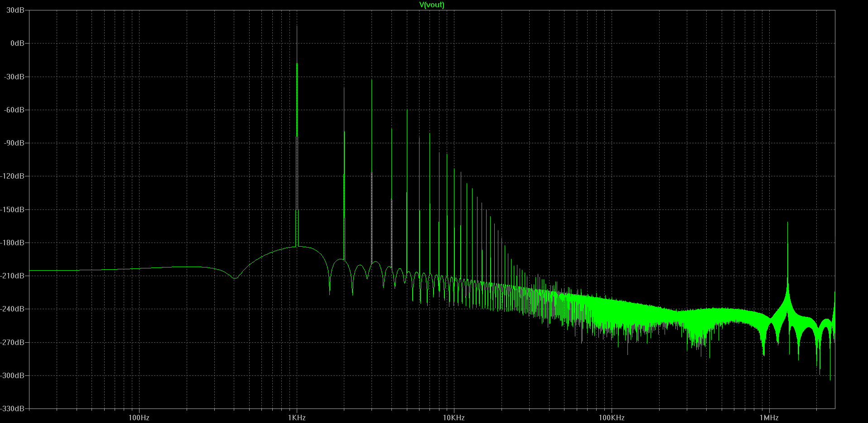Click the -60dB axis label
This screenshot has height=423, width=868.
click(x=14, y=110)
